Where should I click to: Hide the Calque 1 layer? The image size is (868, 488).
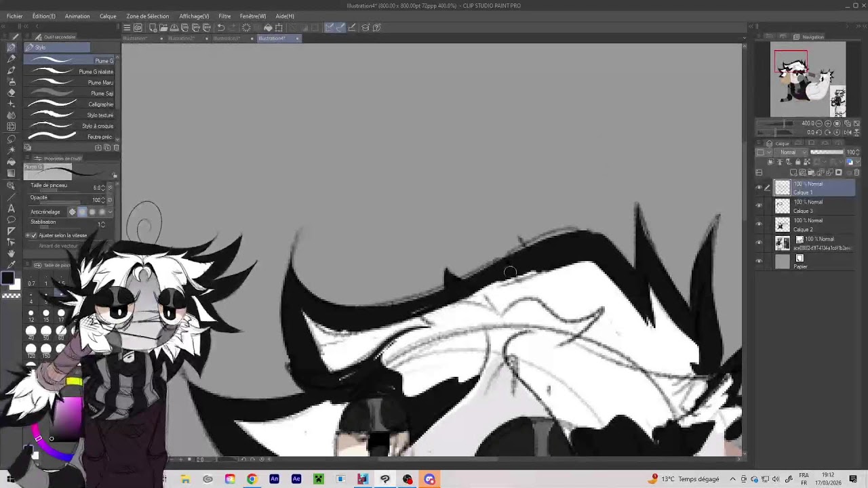(759, 188)
